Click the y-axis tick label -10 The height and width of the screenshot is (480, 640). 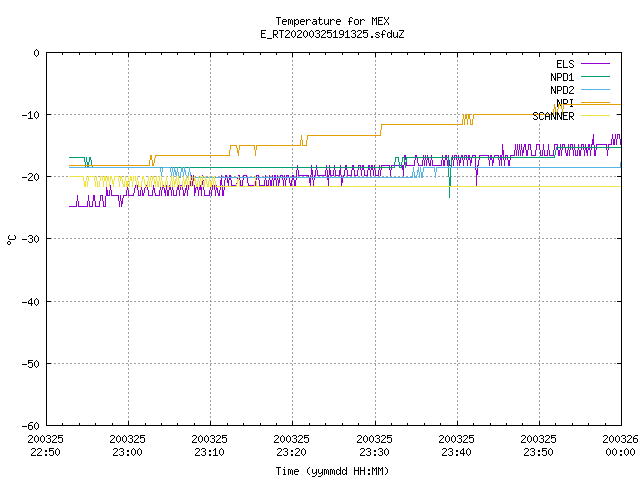31,115
